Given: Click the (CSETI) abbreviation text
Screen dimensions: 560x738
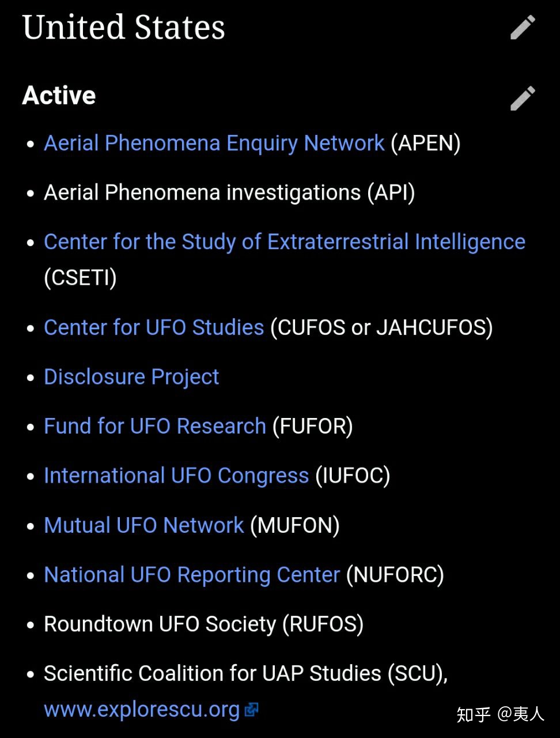Looking at the screenshot, I should point(80,278).
